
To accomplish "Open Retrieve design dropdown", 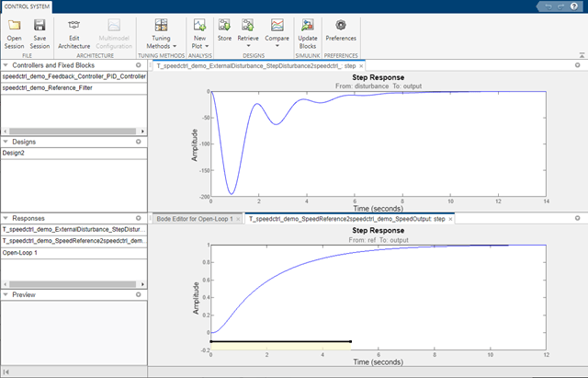I will pos(248,34).
